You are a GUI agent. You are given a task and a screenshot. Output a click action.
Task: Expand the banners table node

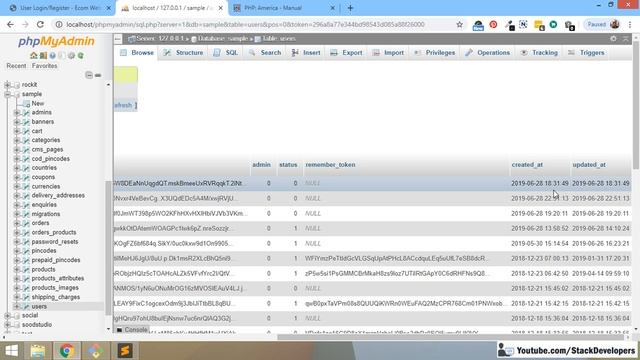(17, 122)
